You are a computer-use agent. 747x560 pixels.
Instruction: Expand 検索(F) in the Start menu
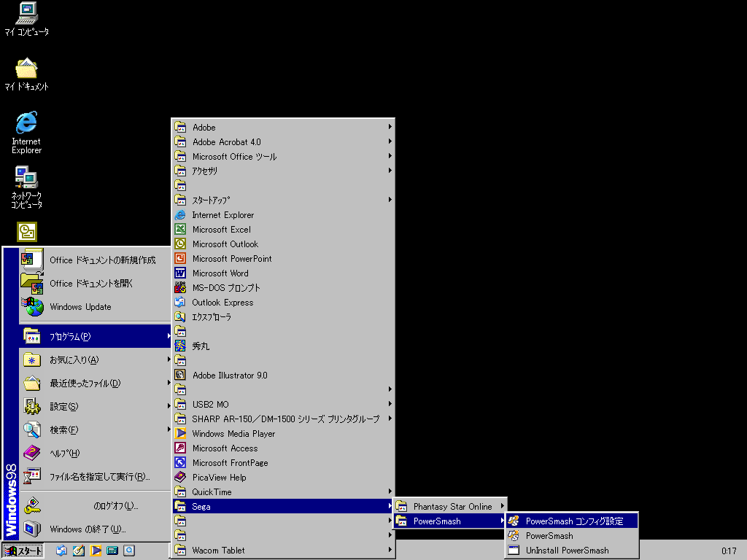96,430
